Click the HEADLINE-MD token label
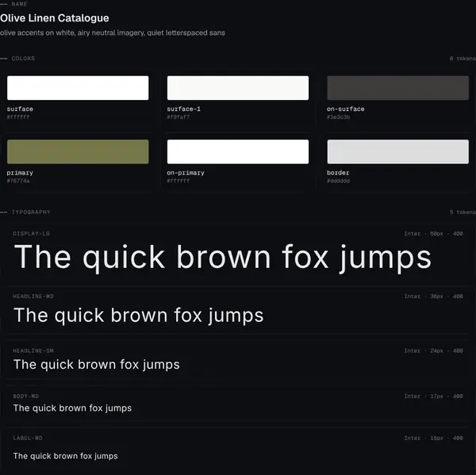Viewport: 476px width, 475px height. (x=33, y=297)
